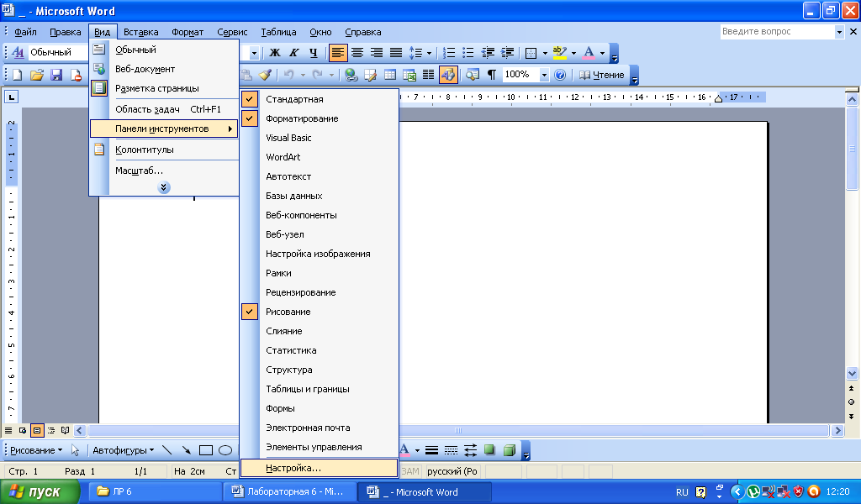Decrease paragraph indent
861x504 pixels.
coord(488,53)
